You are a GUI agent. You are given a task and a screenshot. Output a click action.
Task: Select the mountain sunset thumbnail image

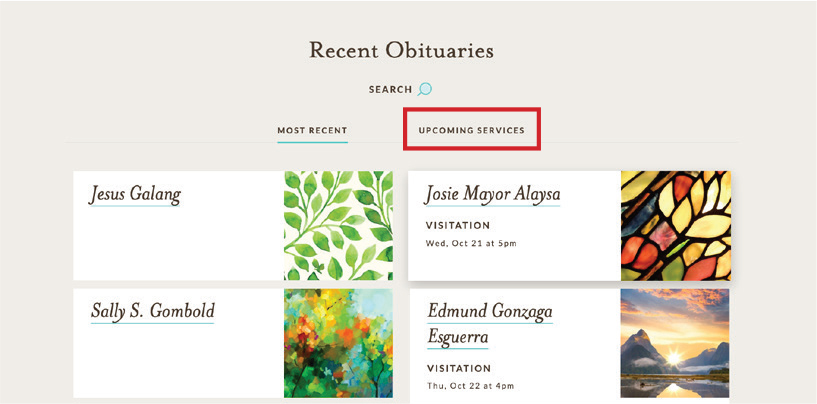point(675,343)
